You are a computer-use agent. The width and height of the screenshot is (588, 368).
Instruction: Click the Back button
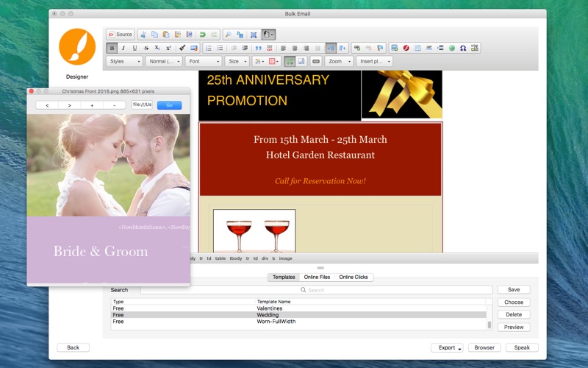(x=73, y=347)
